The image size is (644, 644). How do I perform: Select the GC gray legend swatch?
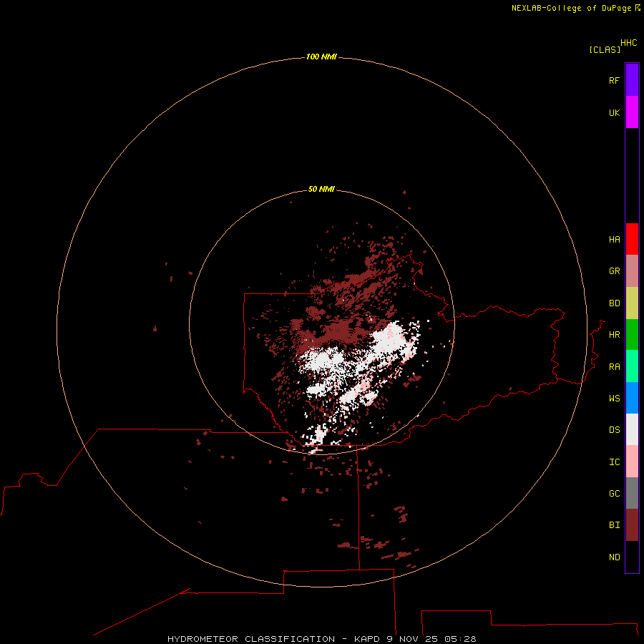click(632, 493)
